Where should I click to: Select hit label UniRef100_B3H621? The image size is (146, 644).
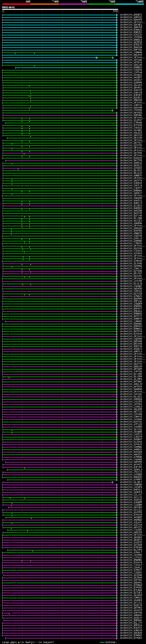131,30
